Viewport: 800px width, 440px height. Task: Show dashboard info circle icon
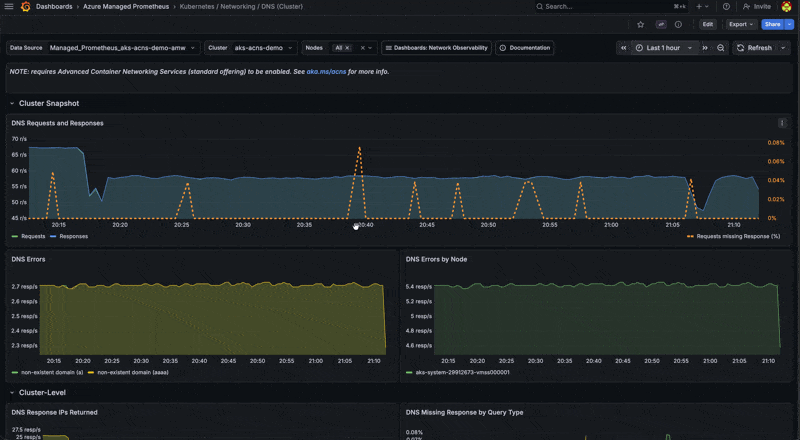[x=678, y=25]
